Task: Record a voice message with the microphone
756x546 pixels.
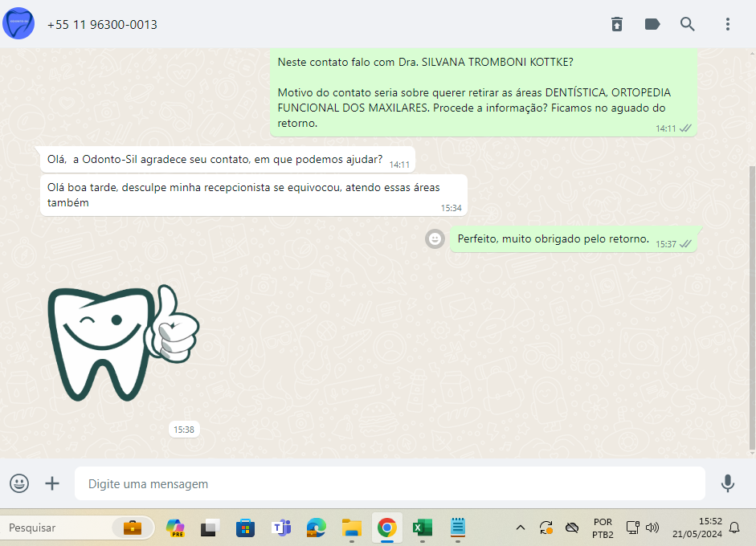Action: [727, 483]
